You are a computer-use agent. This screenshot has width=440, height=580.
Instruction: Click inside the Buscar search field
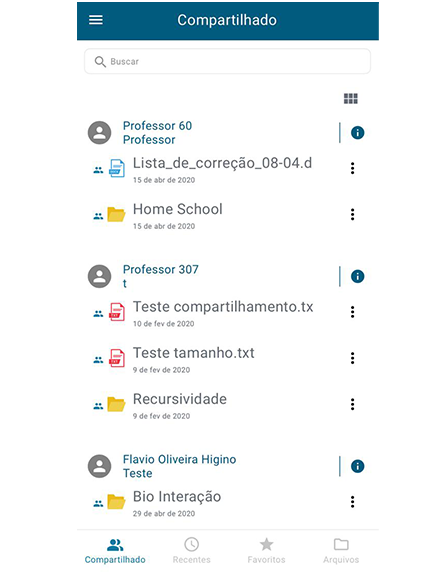click(x=227, y=61)
